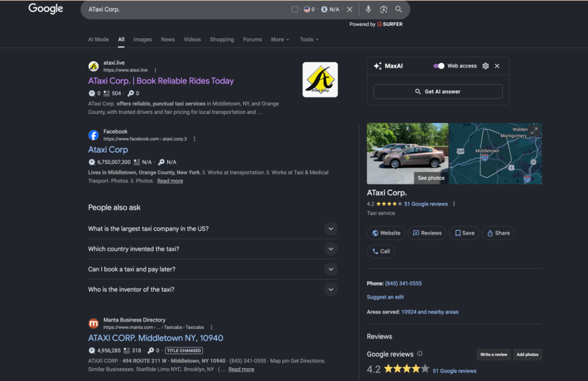Open 10924 and nearby areas link
The height and width of the screenshot is (381, 588).
(x=430, y=312)
